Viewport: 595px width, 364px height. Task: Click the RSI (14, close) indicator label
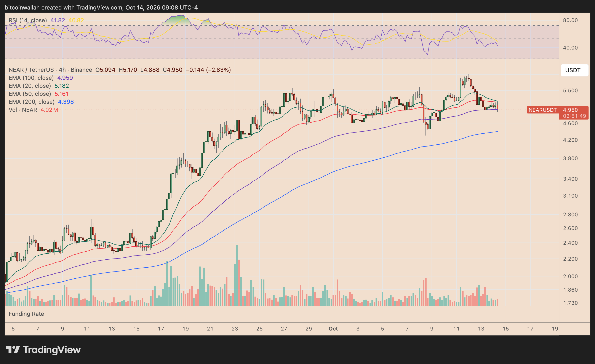(28, 20)
